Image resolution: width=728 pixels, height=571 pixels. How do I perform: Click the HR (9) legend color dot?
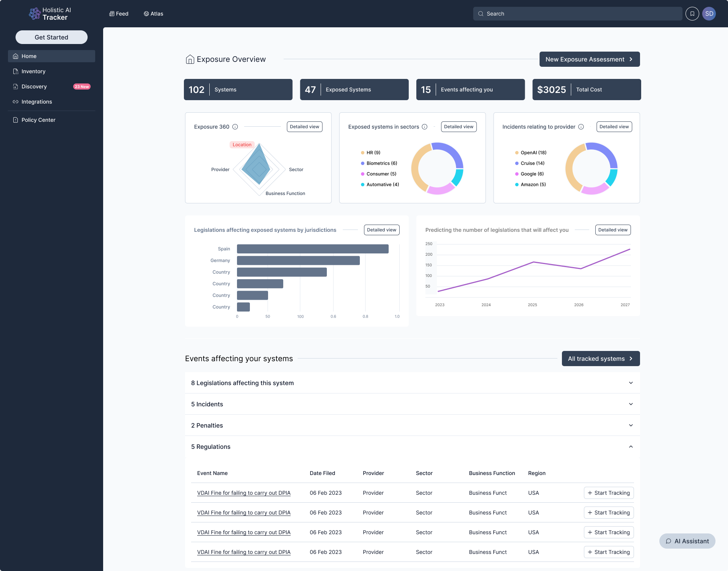point(362,153)
